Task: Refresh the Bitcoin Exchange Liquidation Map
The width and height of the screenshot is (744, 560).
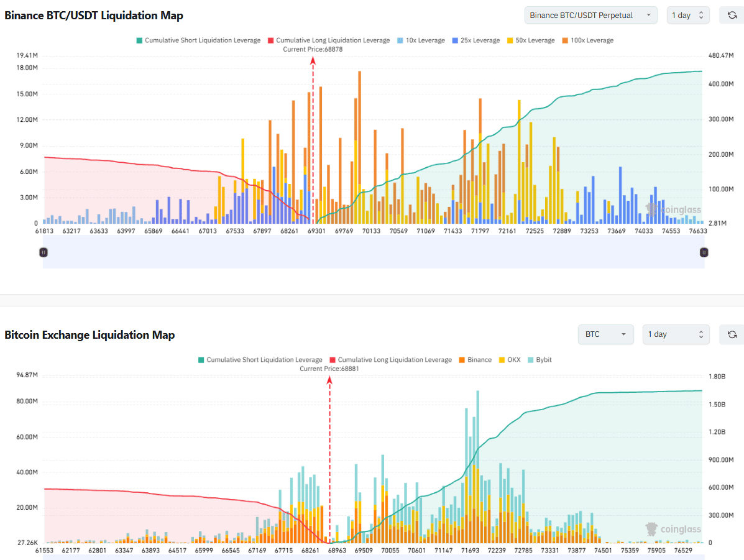Action: 732,334
